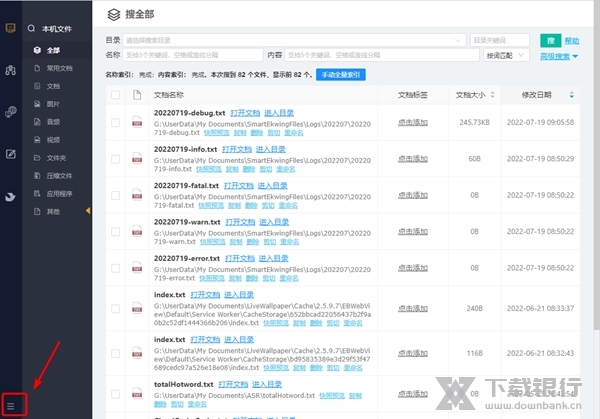This screenshot has width=600, height=419.
Task: Open the edit note icon in left rail
Action: pyautogui.click(x=11, y=154)
